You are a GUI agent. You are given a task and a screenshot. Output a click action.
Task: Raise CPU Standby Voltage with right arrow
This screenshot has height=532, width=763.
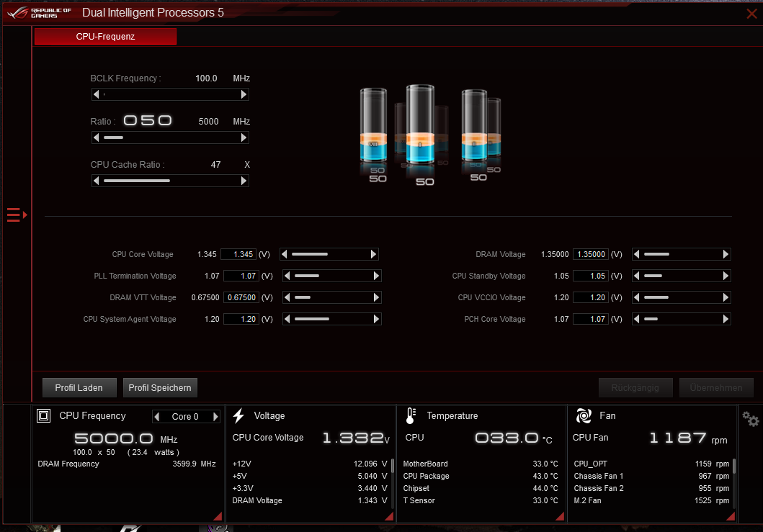[x=726, y=276]
